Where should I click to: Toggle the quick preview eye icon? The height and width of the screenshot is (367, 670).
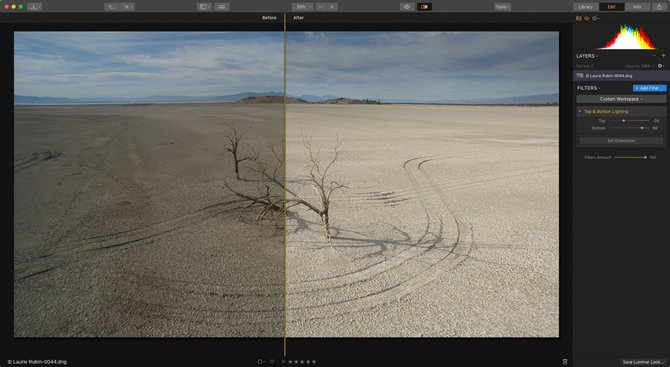click(407, 7)
